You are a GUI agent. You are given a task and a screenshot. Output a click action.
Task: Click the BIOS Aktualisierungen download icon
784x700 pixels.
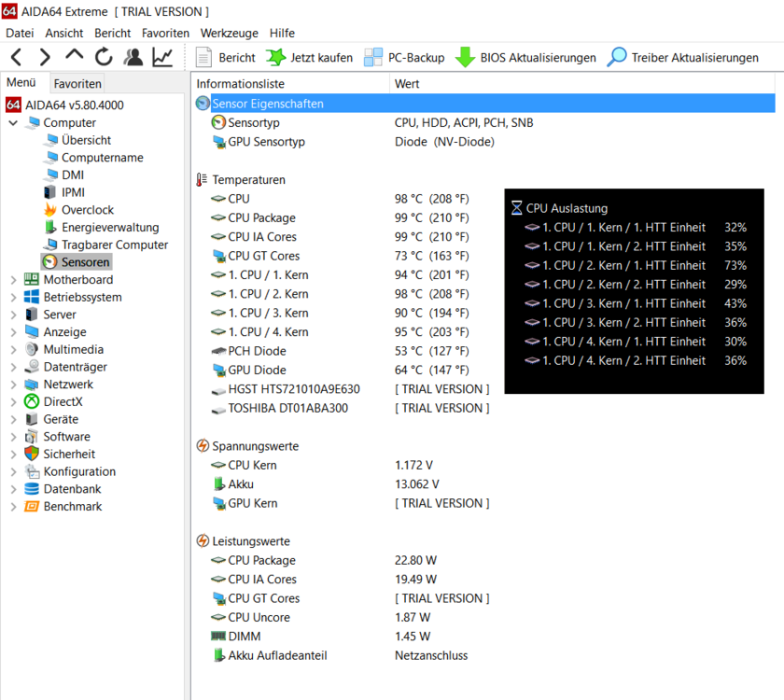point(465,58)
